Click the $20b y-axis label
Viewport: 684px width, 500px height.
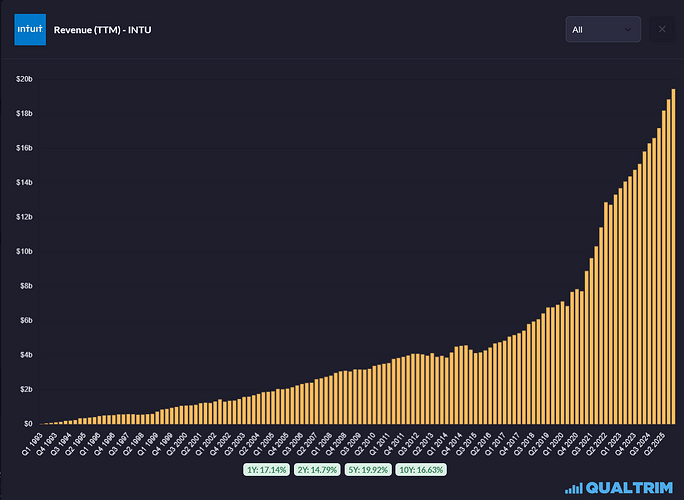26,79
